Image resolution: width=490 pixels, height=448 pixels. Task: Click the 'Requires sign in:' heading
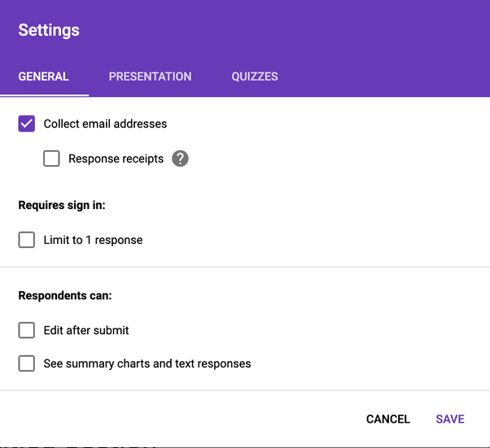pyautogui.click(x=62, y=206)
